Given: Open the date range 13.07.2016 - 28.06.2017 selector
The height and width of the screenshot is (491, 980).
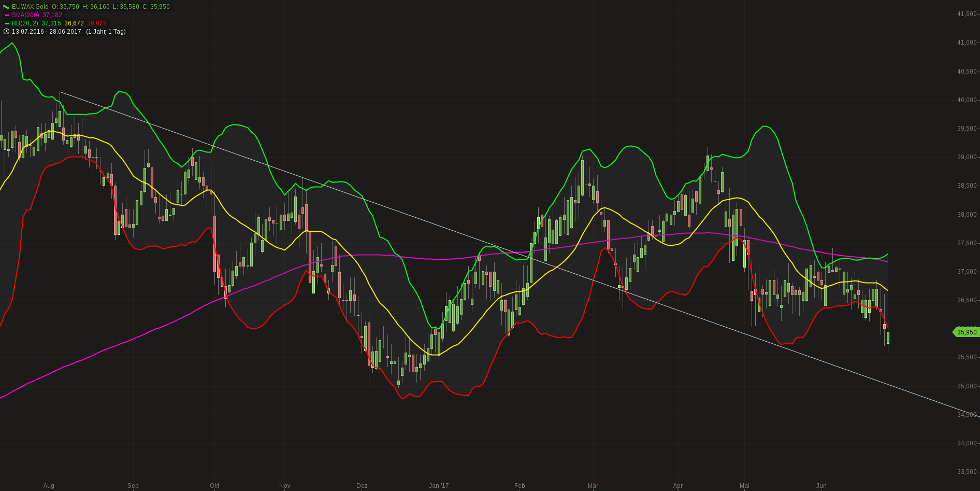Looking at the screenshot, I should point(45,32).
